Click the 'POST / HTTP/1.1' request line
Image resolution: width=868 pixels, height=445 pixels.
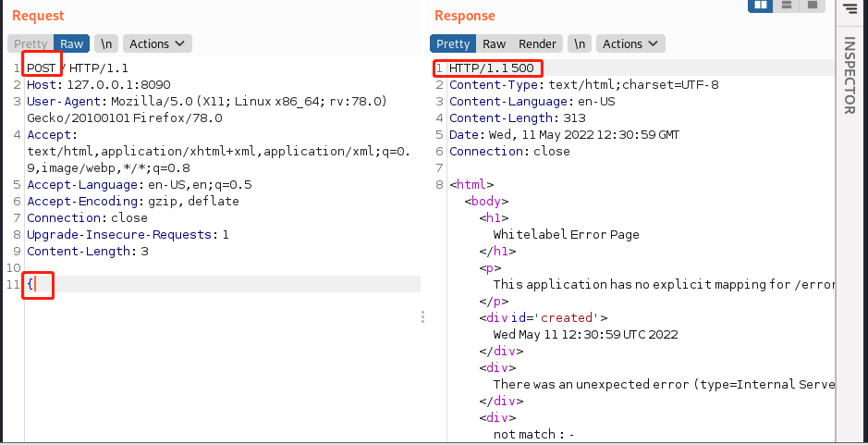(x=78, y=68)
